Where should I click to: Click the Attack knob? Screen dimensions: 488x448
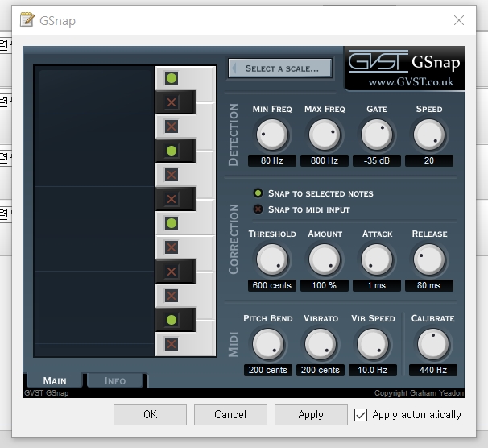click(377, 259)
